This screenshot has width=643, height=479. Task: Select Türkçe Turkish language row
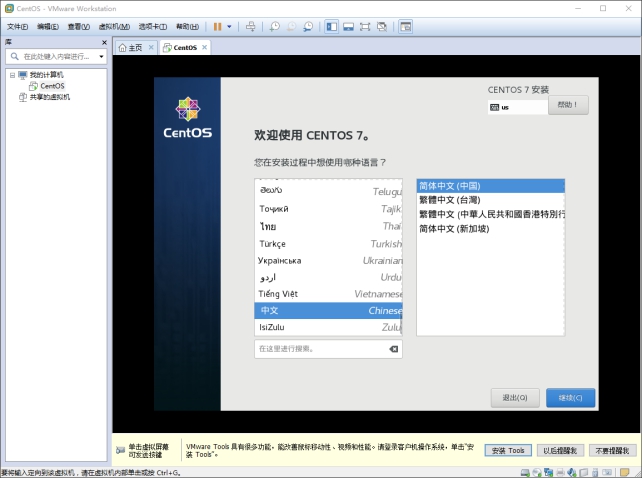tap(328, 244)
